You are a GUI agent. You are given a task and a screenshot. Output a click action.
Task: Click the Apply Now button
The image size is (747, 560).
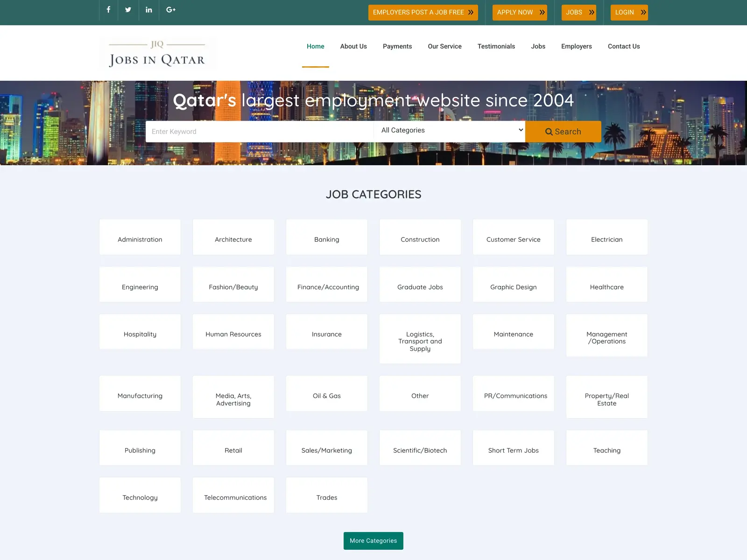point(520,13)
